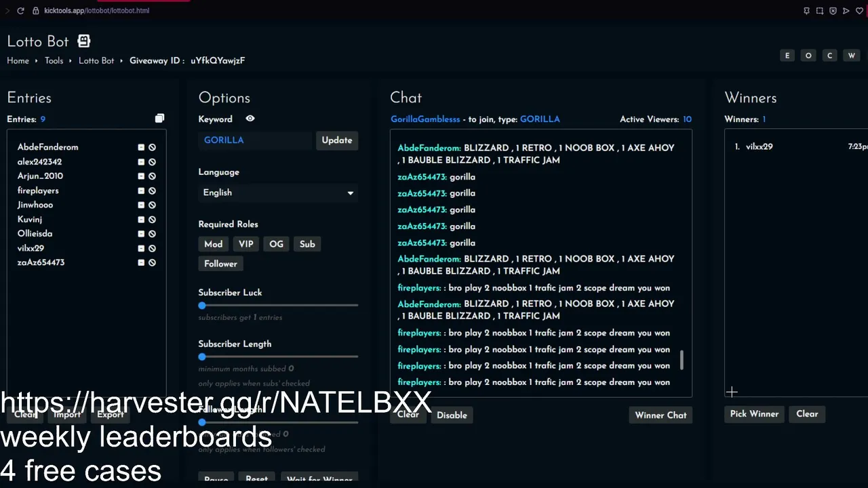Open the Language dropdown showing English
Image resolution: width=868 pixels, height=488 pixels.
278,192
